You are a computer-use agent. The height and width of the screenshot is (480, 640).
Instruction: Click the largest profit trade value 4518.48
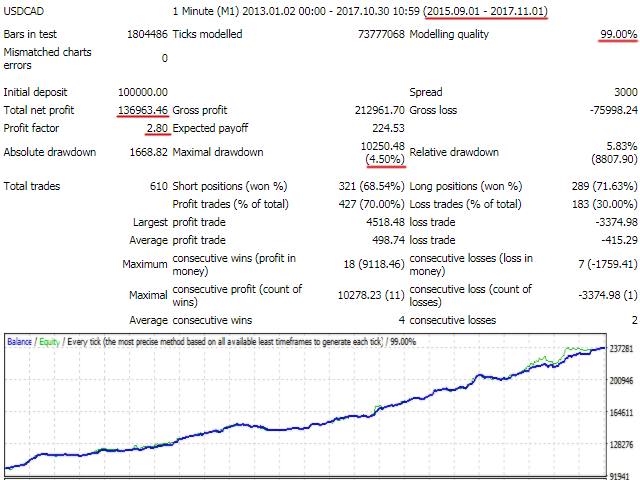tap(385, 222)
